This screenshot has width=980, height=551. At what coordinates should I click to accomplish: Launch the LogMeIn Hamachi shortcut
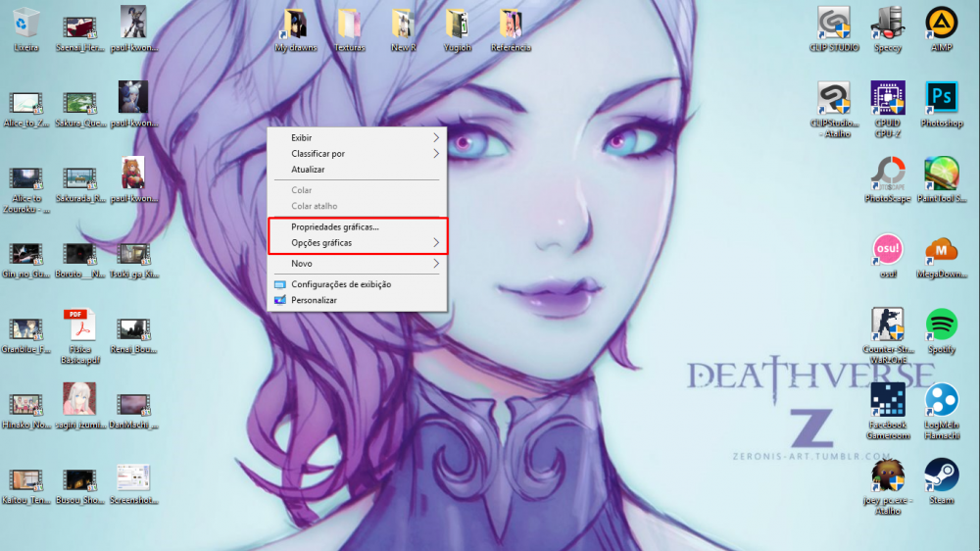(x=941, y=412)
